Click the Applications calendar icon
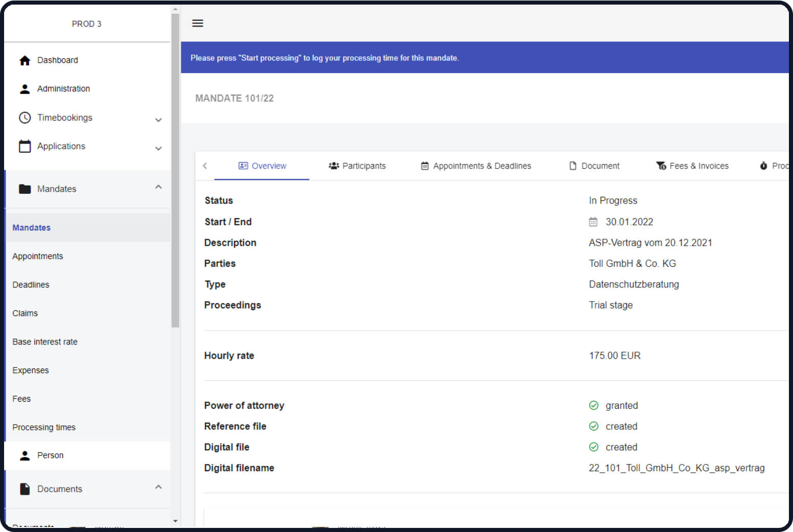 click(x=25, y=146)
